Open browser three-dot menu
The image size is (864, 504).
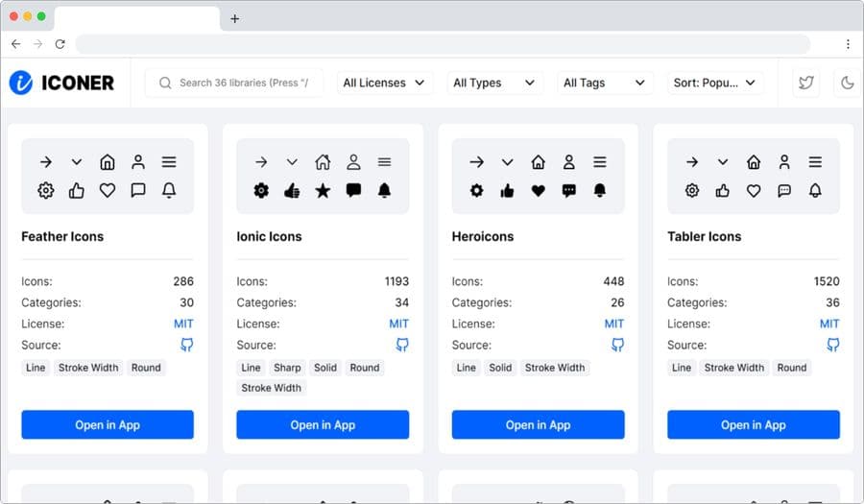(848, 44)
